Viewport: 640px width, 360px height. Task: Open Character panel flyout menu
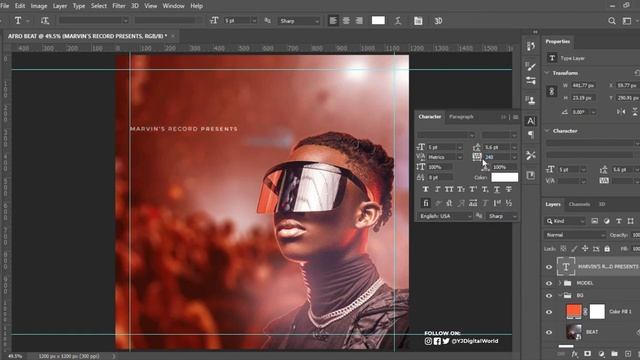click(x=516, y=117)
